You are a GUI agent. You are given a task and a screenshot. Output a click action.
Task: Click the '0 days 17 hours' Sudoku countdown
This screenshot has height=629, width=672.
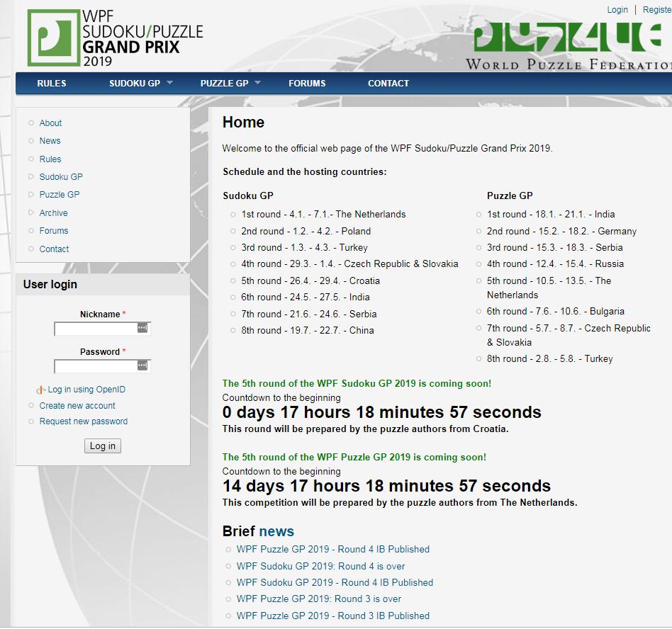(381, 412)
